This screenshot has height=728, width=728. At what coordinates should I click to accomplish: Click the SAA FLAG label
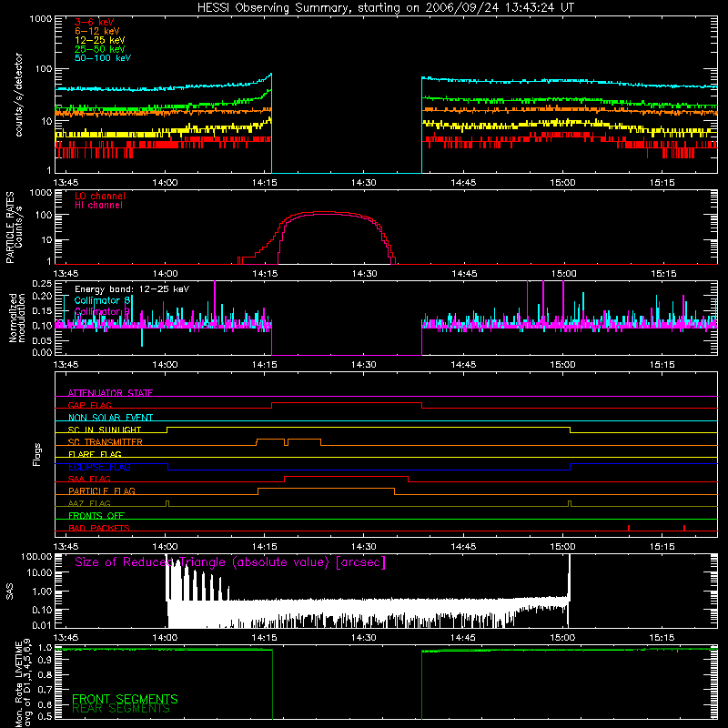(89, 479)
